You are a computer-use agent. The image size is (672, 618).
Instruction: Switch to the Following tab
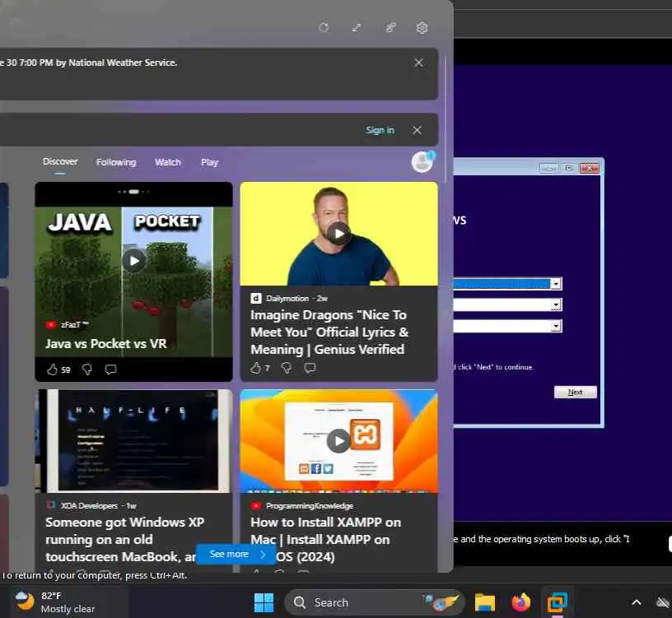116,162
